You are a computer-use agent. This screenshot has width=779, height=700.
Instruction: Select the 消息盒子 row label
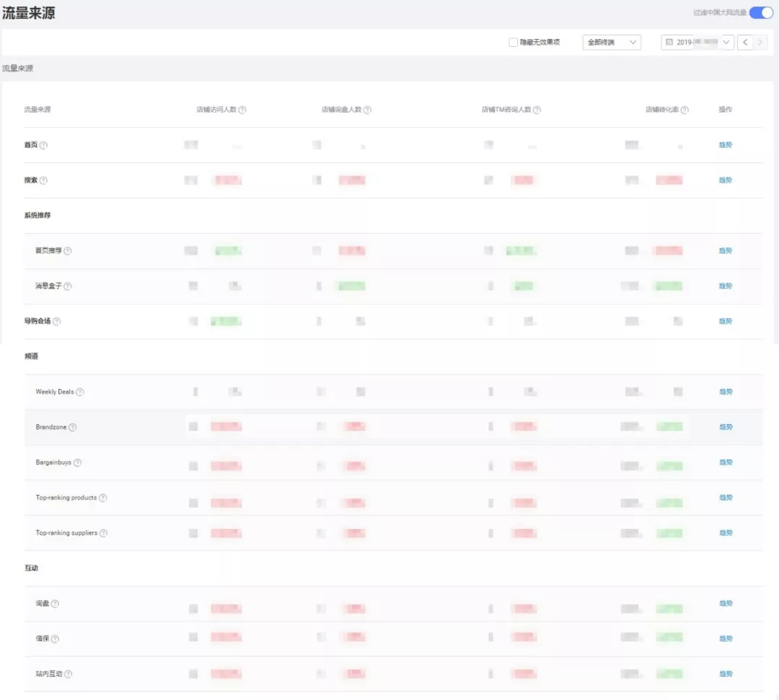(48, 286)
